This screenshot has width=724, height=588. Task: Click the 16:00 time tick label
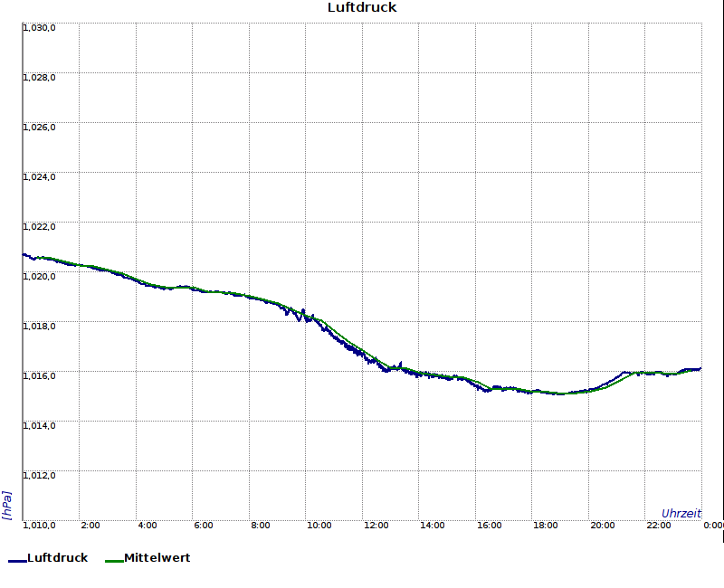pyautogui.click(x=489, y=526)
